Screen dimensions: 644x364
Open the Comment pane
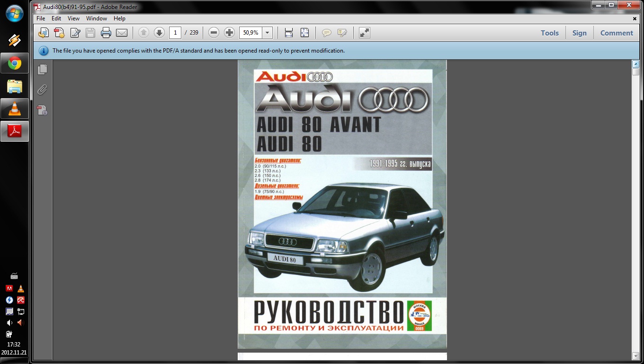[x=617, y=33]
